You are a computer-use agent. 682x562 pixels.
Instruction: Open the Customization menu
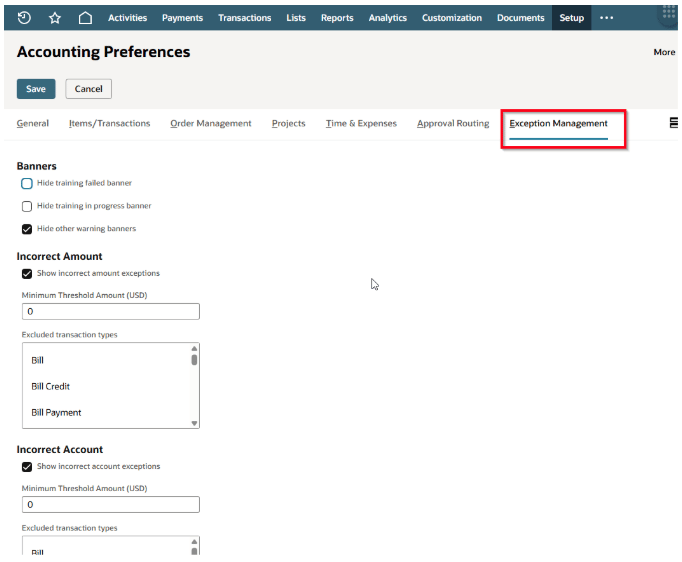(452, 18)
